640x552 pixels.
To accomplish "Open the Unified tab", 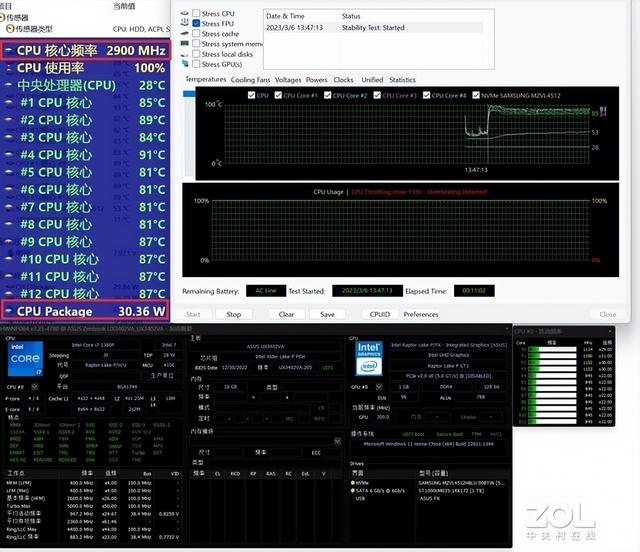I will click(372, 80).
